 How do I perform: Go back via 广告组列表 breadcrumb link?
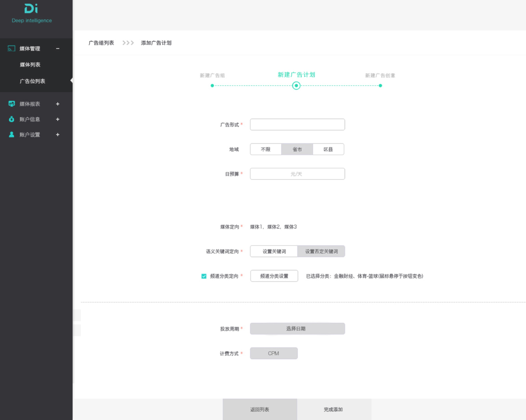point(101,43)
